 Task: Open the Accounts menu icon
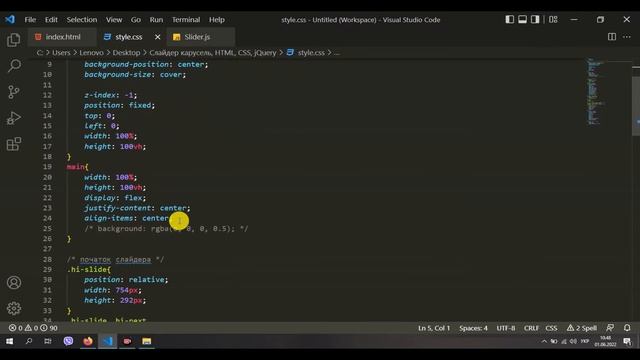(13, 282)
